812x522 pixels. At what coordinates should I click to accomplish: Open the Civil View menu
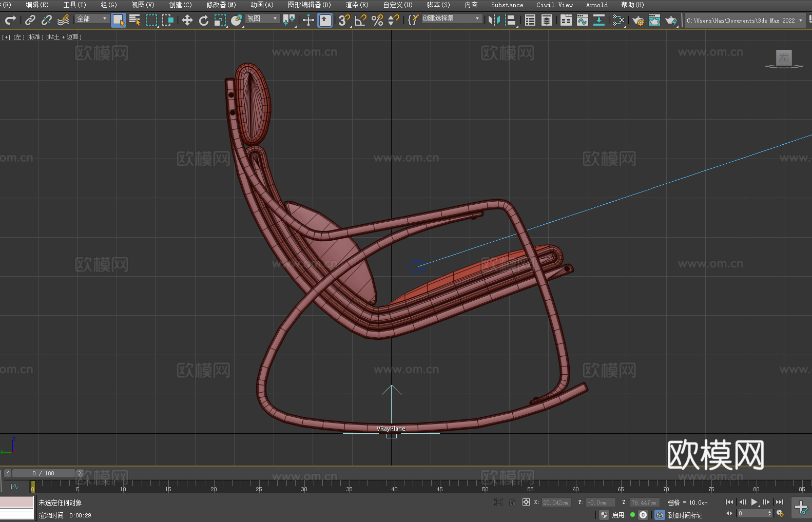(555, 5)
